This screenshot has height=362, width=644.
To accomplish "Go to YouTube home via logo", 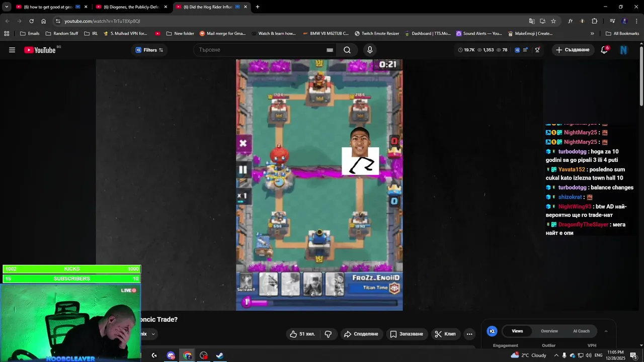I will pyautogui.click(x=40, y=50).
